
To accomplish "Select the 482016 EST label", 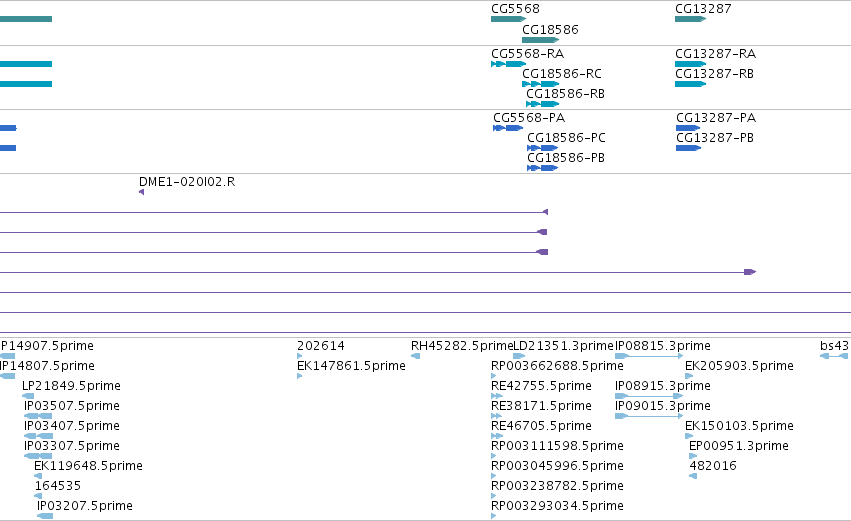I will pyautogui.click(x=713, y=466).
